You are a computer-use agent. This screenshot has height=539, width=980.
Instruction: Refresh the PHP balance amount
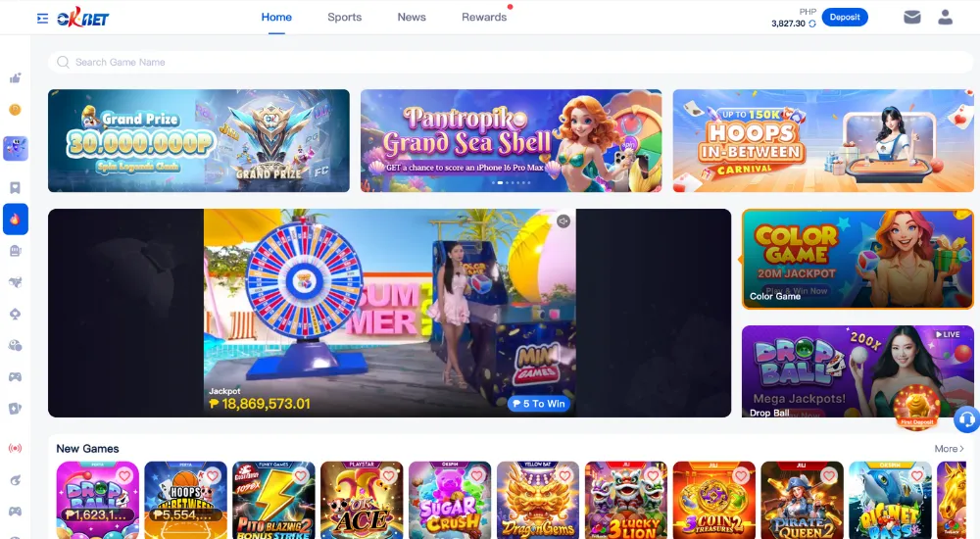[811, 24]
